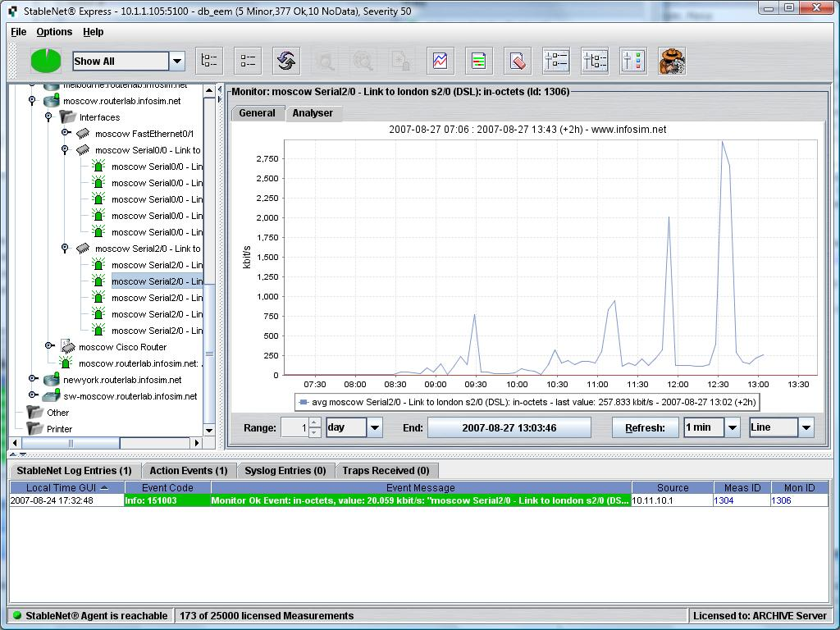Click switch icon beside sw-moscow.routerlab.infosim.net
Screen dimensions: 840x630
click(52, 396)
